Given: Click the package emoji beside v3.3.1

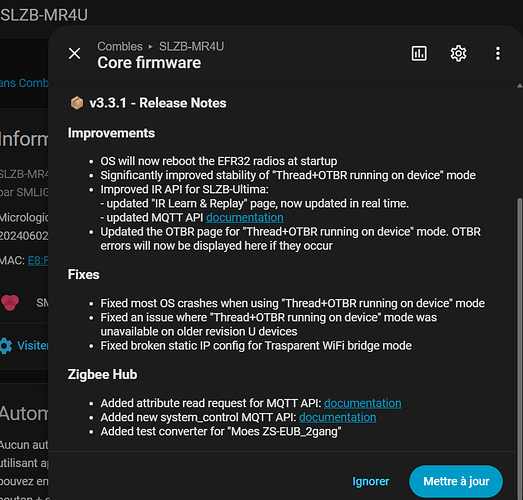Looking at the screenshot, I should (x=77, y=103).
